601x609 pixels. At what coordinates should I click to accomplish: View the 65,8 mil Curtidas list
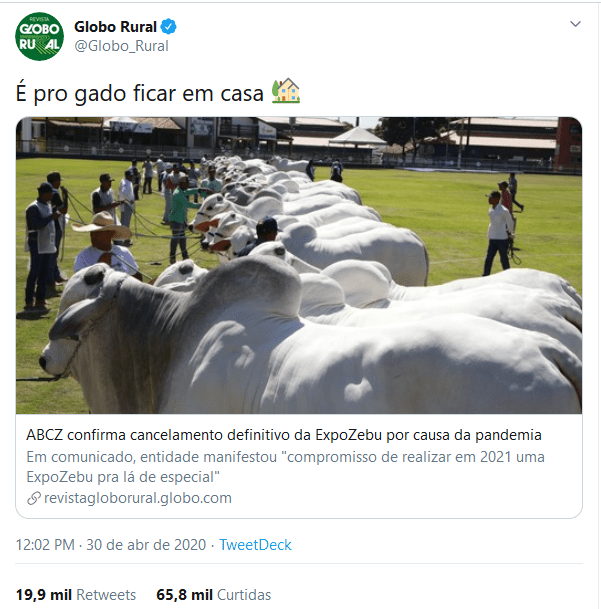(x=213, y=595)
